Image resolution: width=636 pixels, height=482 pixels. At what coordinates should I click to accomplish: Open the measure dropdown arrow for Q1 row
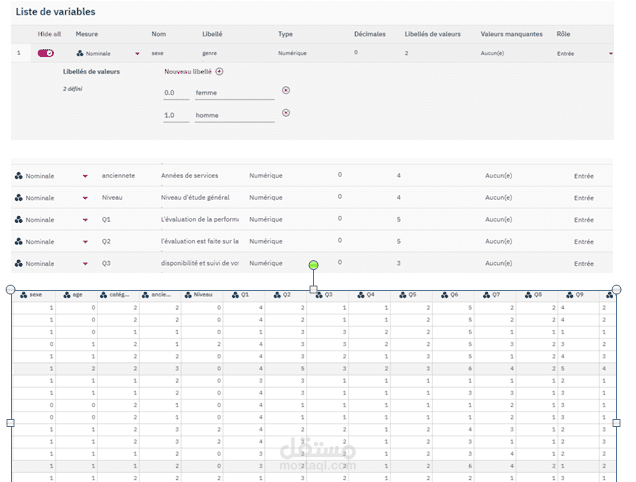coord(85,220)
